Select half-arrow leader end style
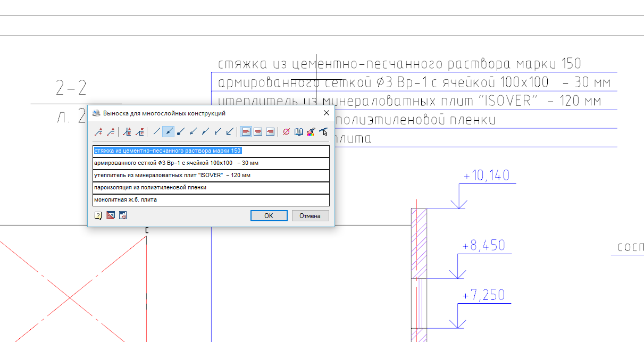644x342 pixels. click(205, 131)
